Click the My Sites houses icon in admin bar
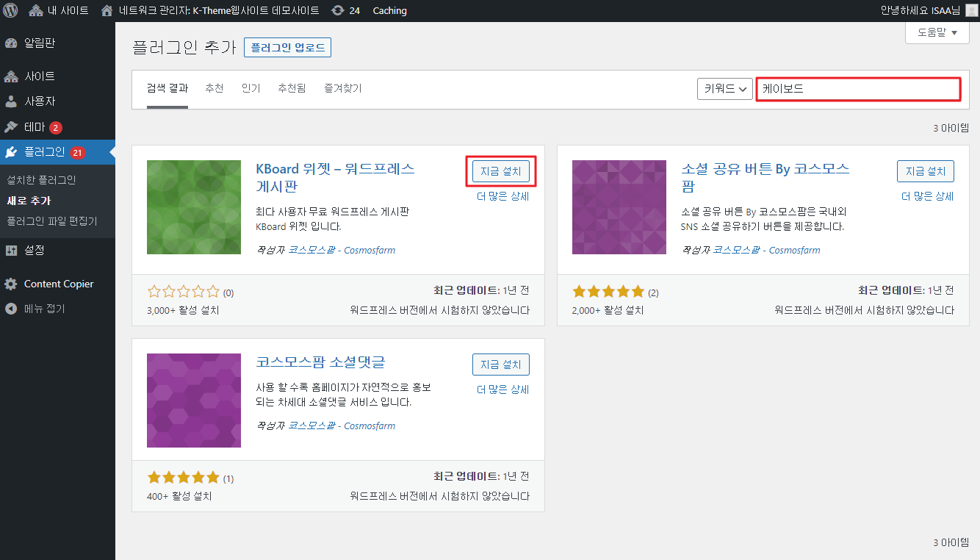Viewport: 980px width, 560px height. (x=36, y=10)
